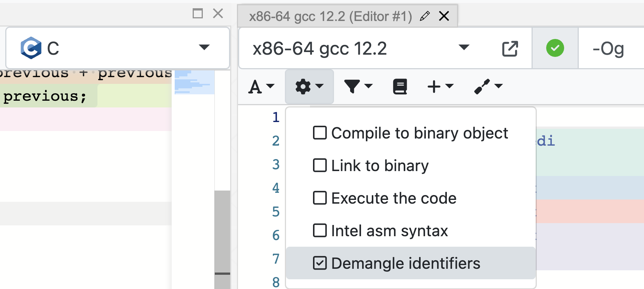Choose Execute the code menu option
The image size is (644, 289).
pos(394,198)
